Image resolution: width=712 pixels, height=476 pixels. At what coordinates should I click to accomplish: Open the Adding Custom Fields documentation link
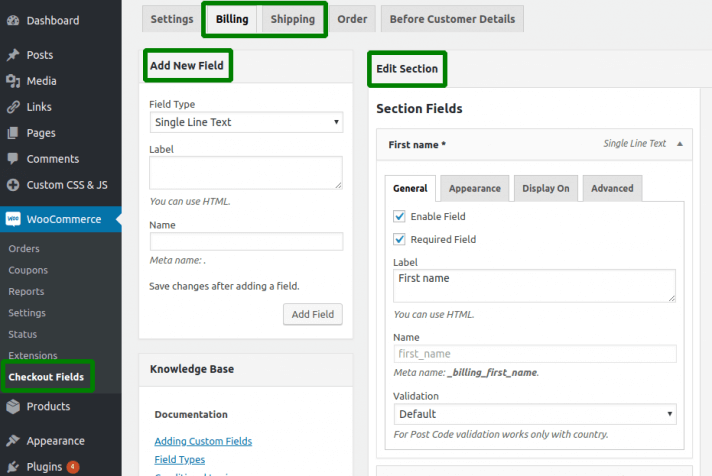coord(203,441)
